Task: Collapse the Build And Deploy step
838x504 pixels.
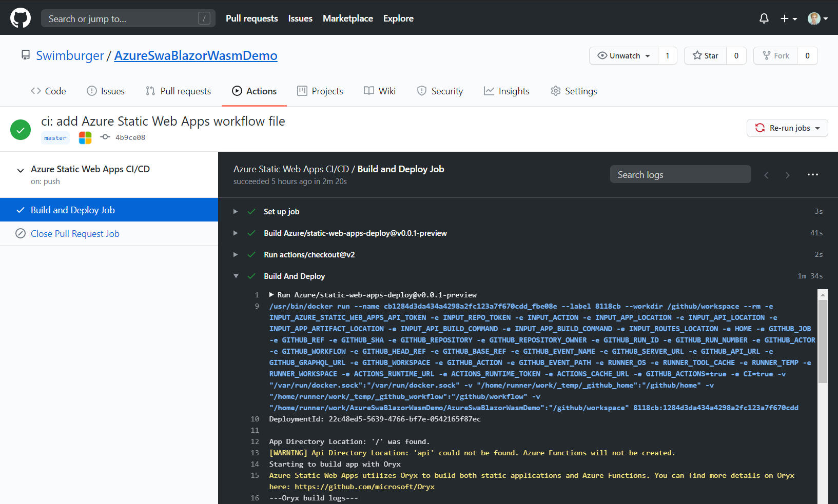Action: [236, 276]
